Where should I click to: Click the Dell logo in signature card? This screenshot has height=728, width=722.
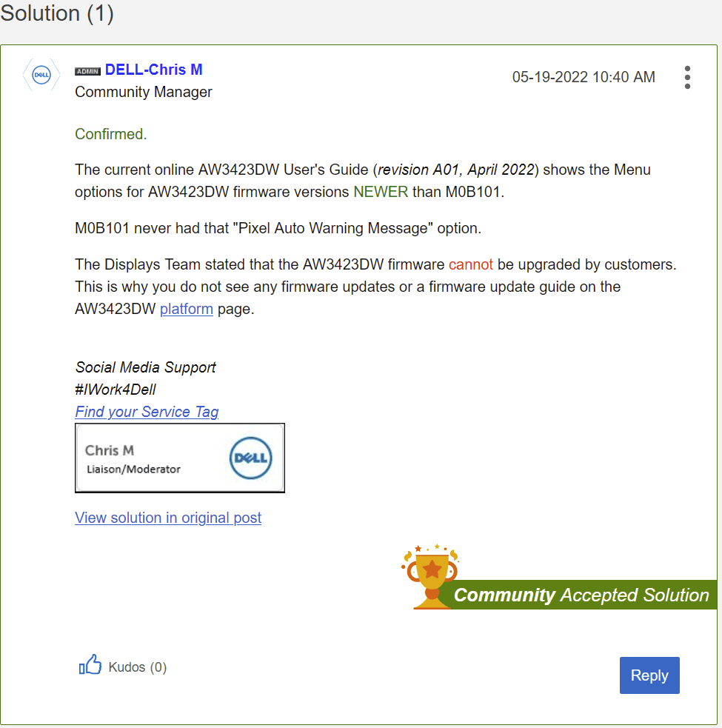pyautogui.click(x=251, y=458)
